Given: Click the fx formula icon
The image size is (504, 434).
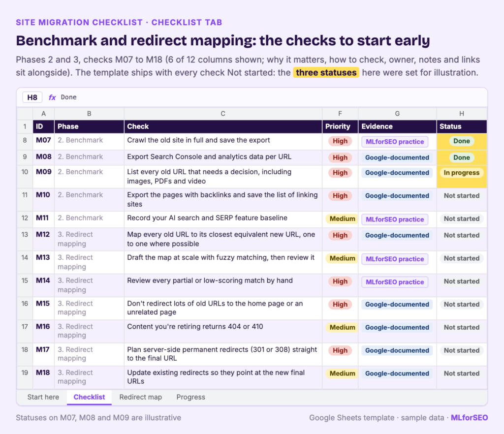Looking at the screenshot, I should click(52, 97).
